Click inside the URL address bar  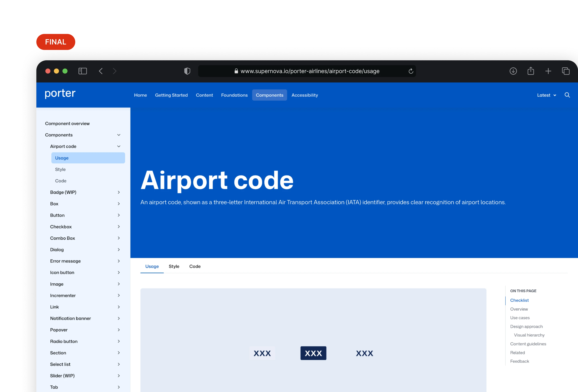click(x=307, y=71)
